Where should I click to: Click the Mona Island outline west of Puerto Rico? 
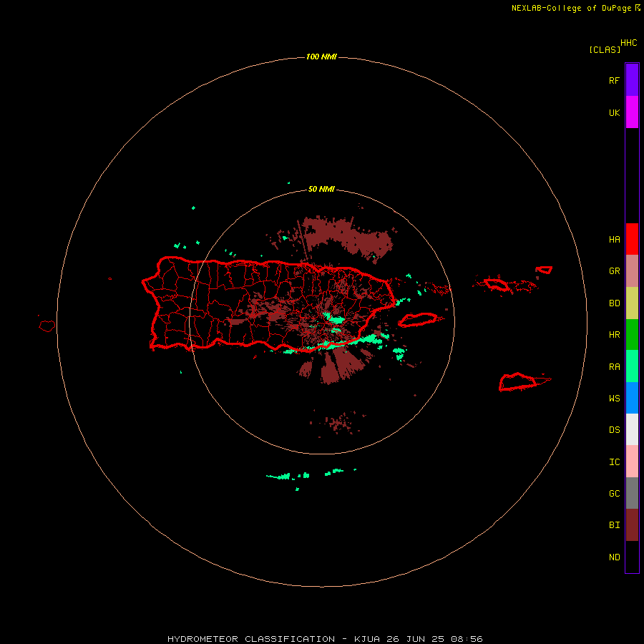pyautogui.click(x=47, y=326)
